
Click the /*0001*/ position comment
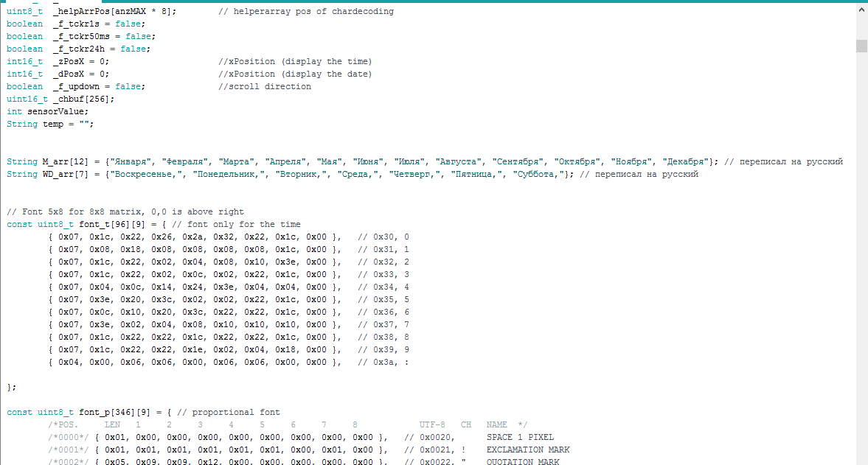coord(69,450)
